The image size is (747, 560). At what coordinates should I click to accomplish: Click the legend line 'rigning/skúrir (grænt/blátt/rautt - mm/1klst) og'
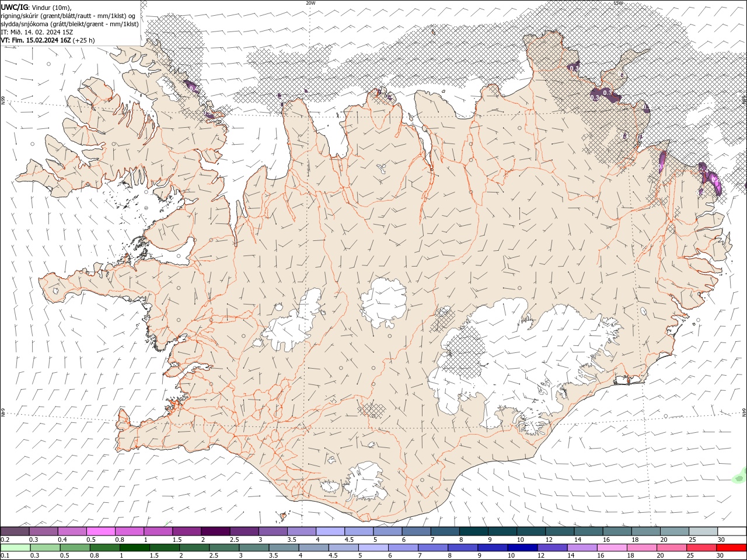coord(68,16)
